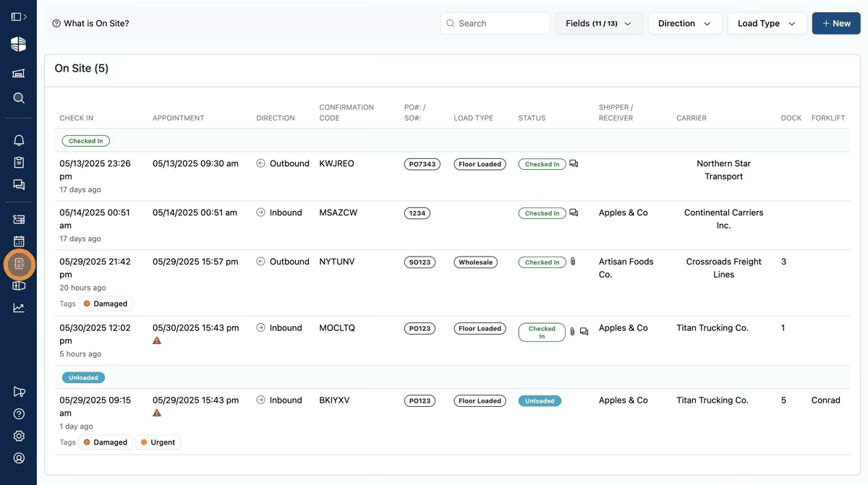Click the Unloaded group header badge
The height and width of the screenshot is (485, 868).
point(83,377)
